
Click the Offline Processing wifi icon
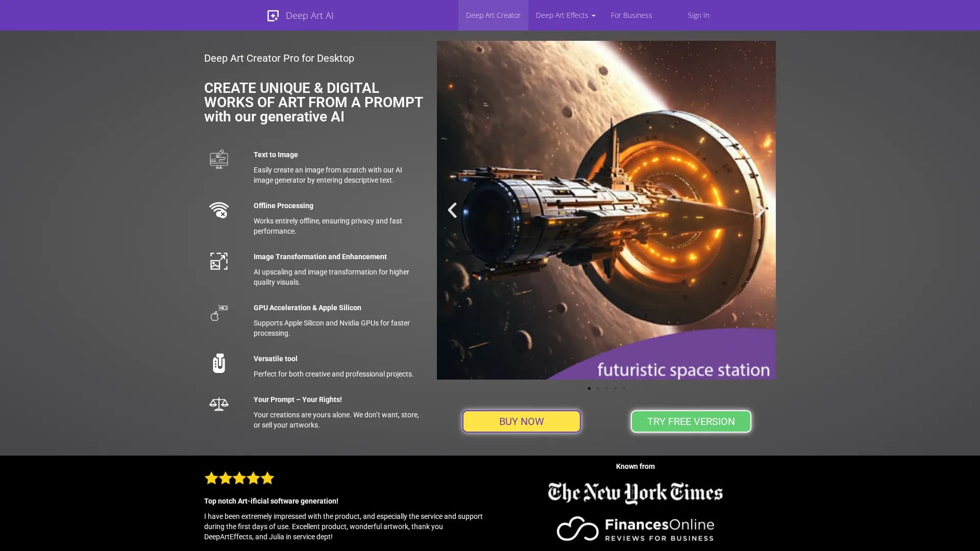(x=219, y=210)
